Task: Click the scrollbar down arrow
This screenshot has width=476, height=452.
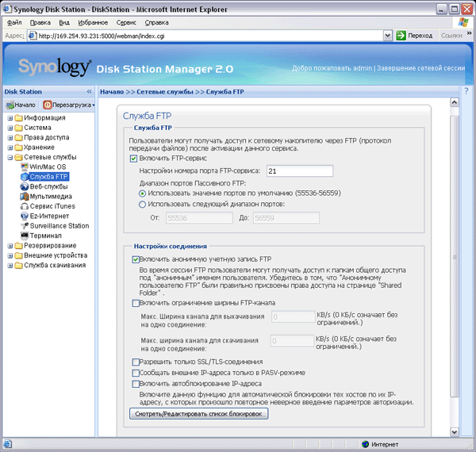Action: 454,431
